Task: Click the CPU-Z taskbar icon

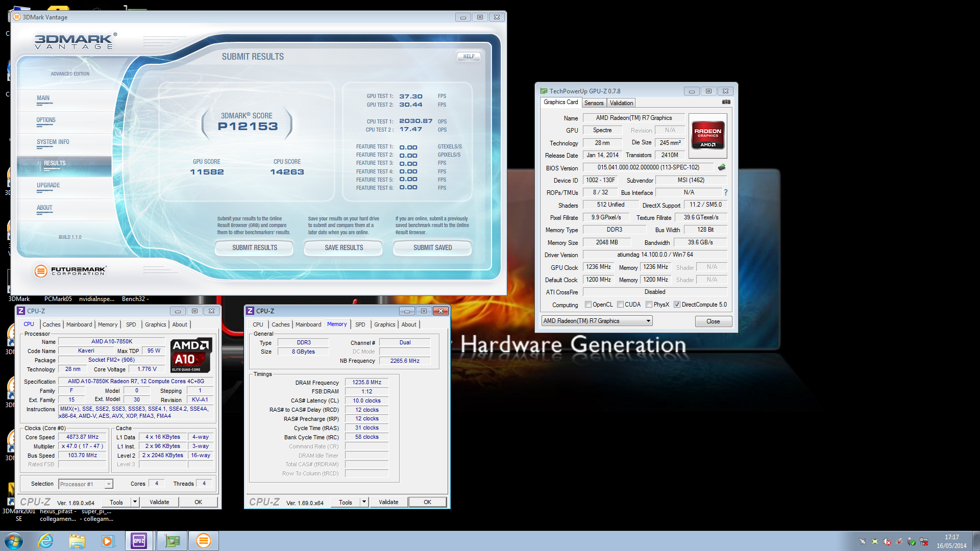Action: click(139, 541)
